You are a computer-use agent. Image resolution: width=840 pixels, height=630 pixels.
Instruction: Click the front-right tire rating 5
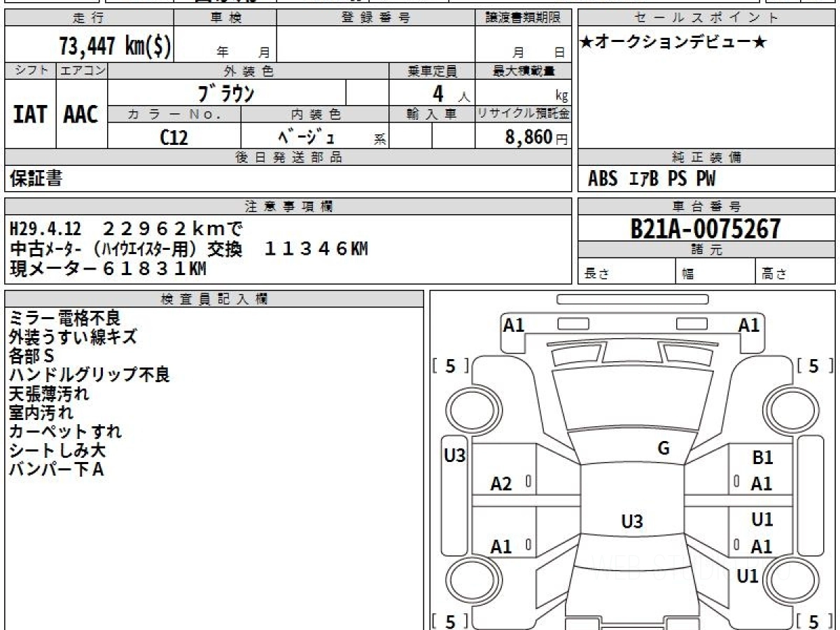[814, 365]
